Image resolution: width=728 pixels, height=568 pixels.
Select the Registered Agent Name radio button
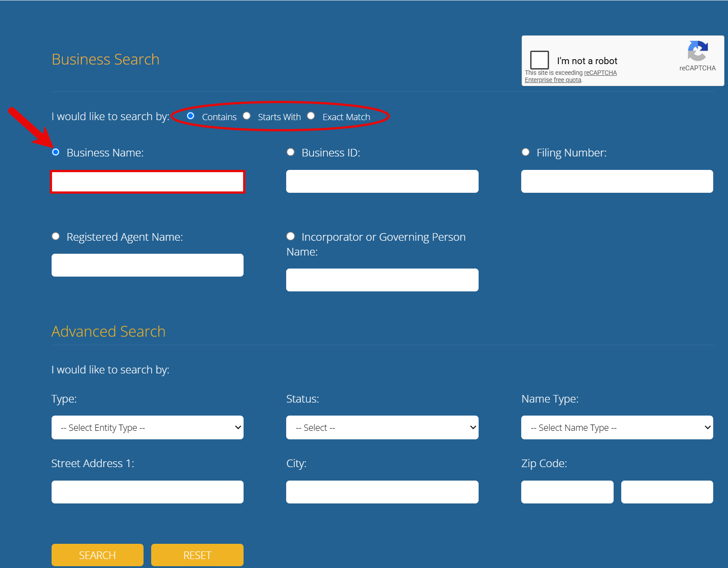click(56, 236)
